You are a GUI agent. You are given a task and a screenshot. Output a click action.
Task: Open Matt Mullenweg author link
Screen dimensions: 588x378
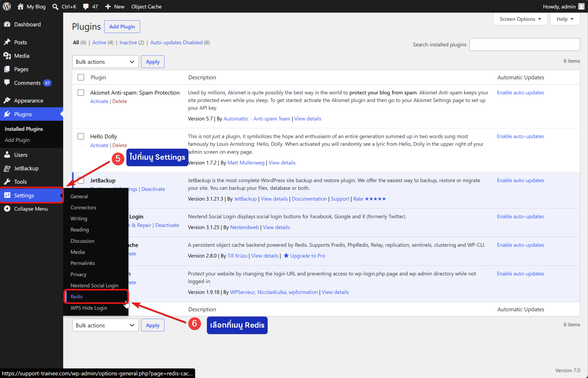[x=246, y=163]
